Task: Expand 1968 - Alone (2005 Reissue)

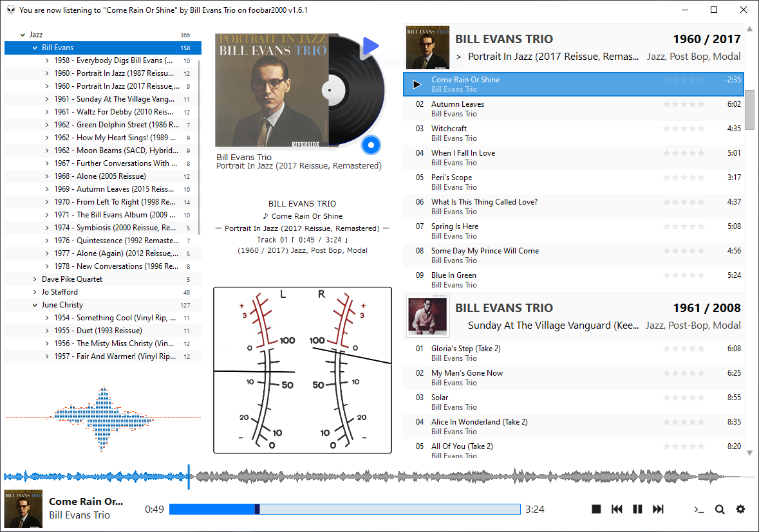Action: coord(47,176)
